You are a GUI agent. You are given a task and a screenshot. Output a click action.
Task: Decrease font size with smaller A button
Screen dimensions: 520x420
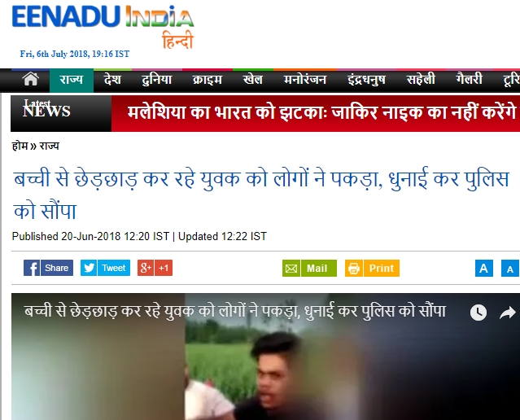pos(510,268)
